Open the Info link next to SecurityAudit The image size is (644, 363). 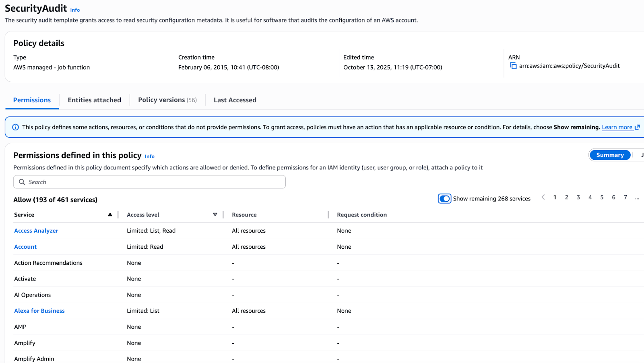(75, 10)
